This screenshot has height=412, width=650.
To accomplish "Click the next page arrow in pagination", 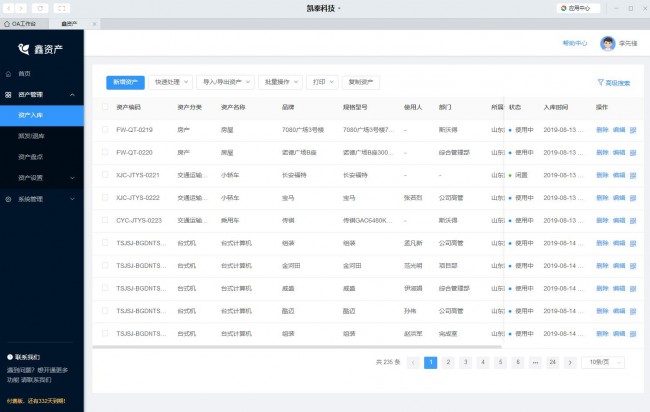I will [x=570, y=362].
